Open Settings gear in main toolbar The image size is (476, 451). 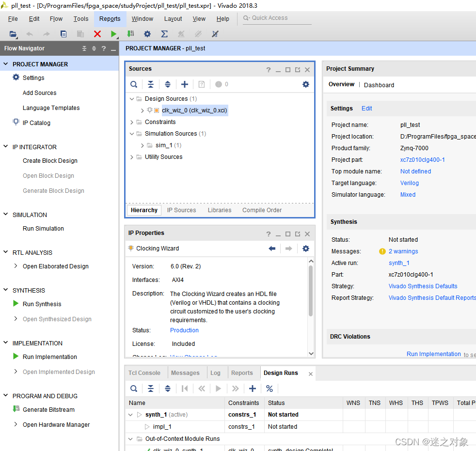(x=147, y=34)
